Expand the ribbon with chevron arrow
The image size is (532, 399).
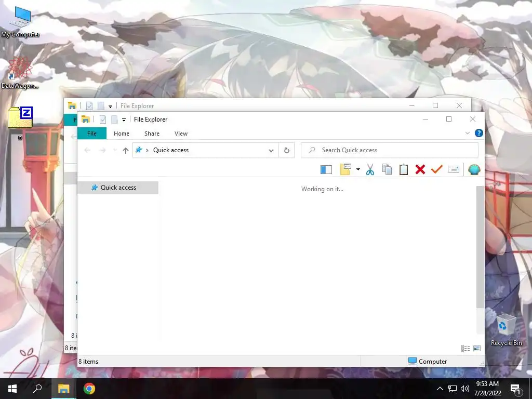[467, 133]
